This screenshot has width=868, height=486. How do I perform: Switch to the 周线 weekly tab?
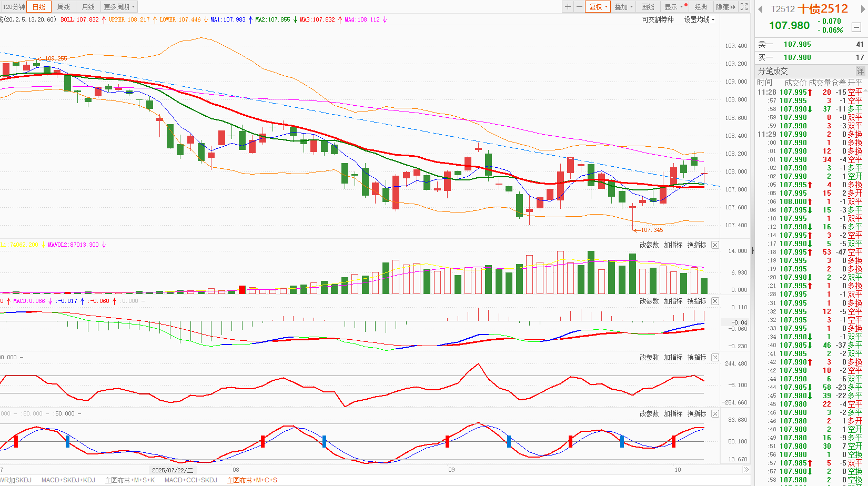coord(64,7)
